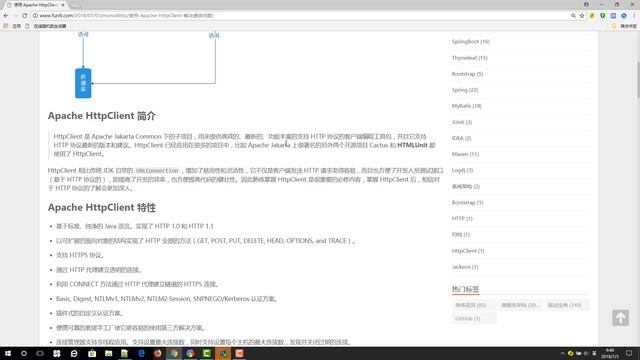This screenshot has height=360, width=640.
Task: Open the Log4j (1) category
Action: [462, 170]
